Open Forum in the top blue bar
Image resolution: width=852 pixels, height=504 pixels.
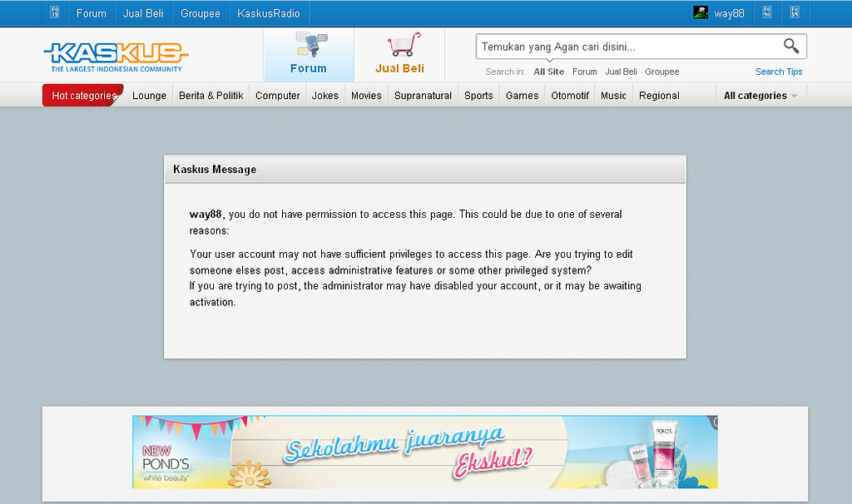click(x=92, y=13)
